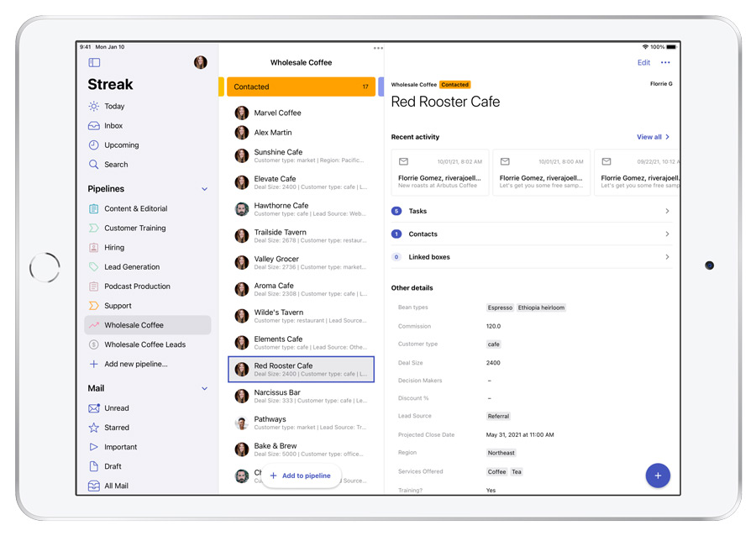Expand the Linked boxes row
756x536 pixels.
click(531, 257)
